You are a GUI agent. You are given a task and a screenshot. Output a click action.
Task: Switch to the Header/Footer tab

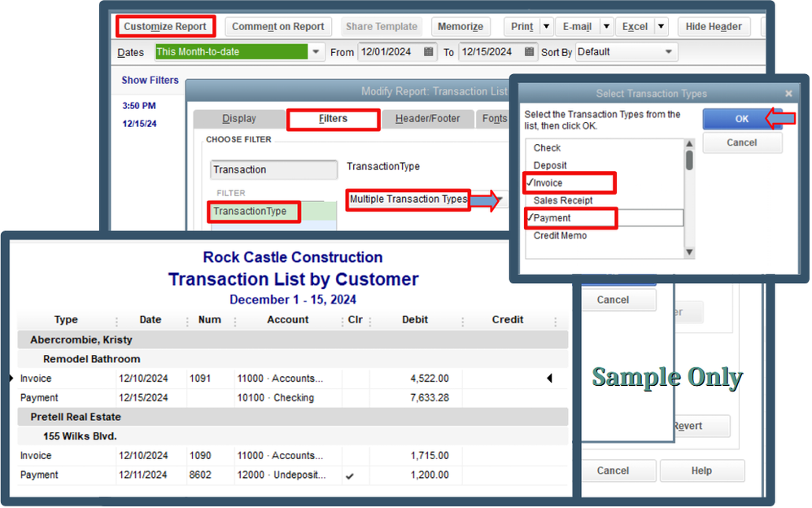pos(428,119)
